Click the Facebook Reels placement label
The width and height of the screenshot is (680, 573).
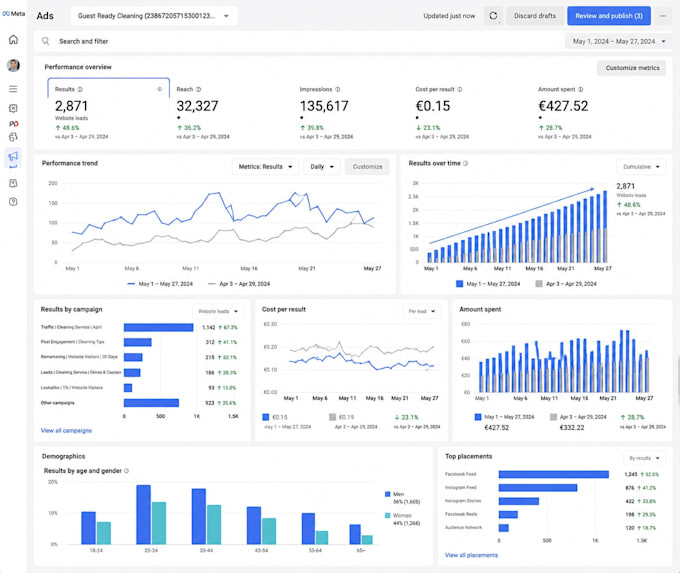[x=461, y=514]
